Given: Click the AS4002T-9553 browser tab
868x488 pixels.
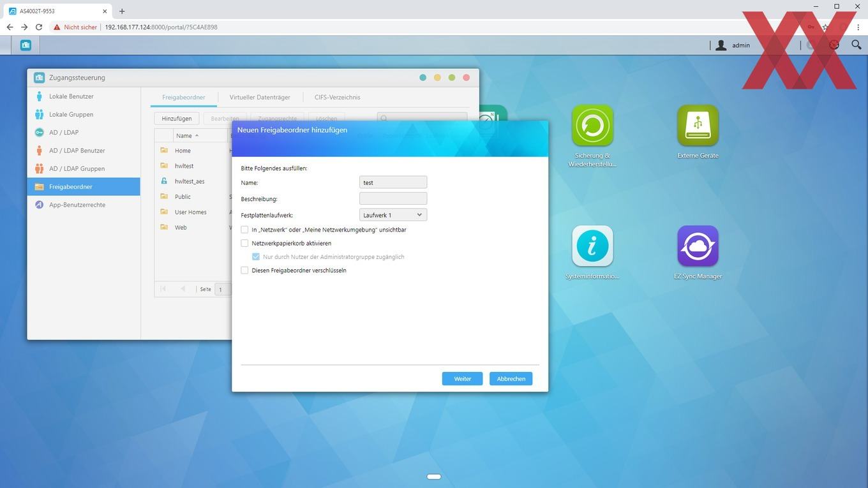Looking at the screenshot, I should (59, 11).
